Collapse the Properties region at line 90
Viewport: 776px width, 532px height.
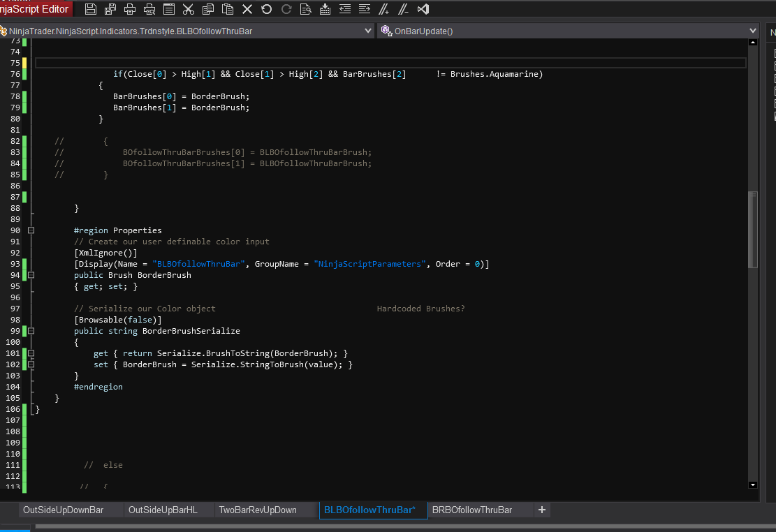(x=31, y=230)
